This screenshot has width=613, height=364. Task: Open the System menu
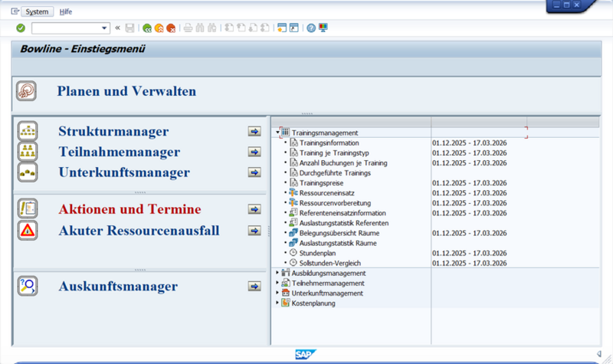37,11
